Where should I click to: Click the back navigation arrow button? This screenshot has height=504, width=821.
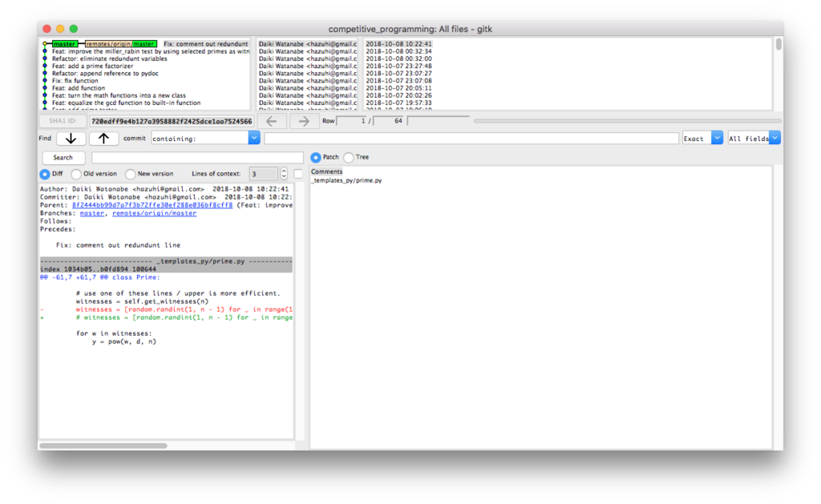coord(271,121)
